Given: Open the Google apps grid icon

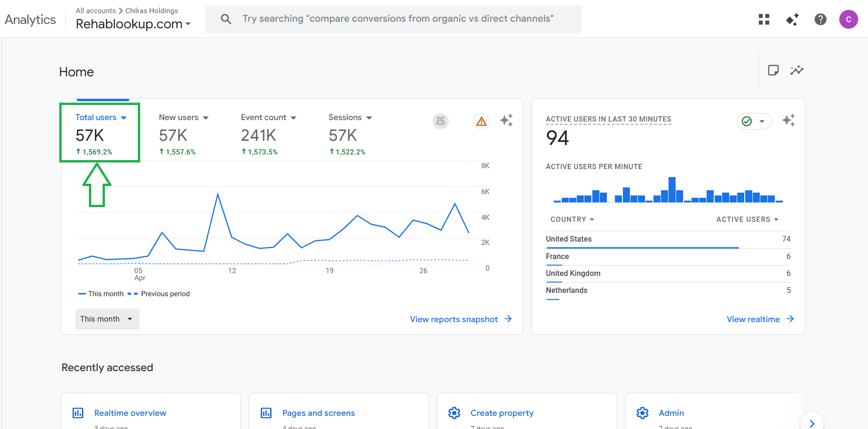Looking at the screenshot, I should [764, 19].
